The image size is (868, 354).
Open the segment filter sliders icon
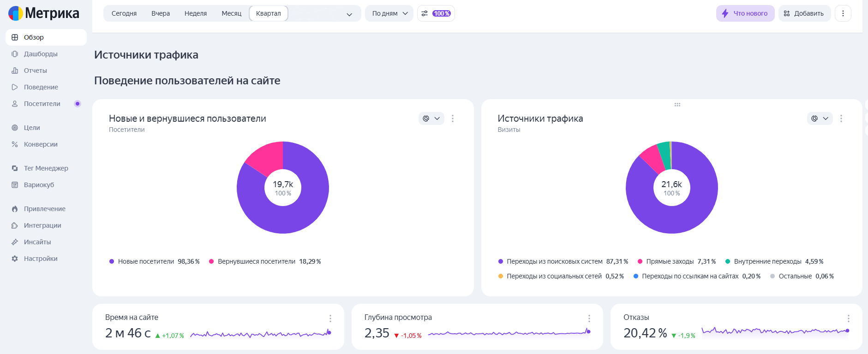[425, 13]
